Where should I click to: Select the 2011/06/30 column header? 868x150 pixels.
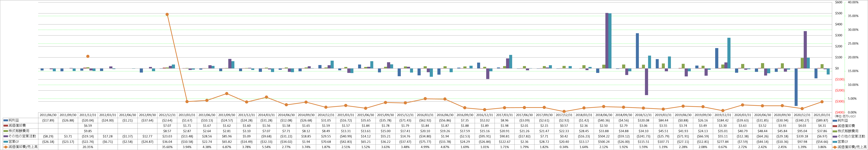point(48,115)
